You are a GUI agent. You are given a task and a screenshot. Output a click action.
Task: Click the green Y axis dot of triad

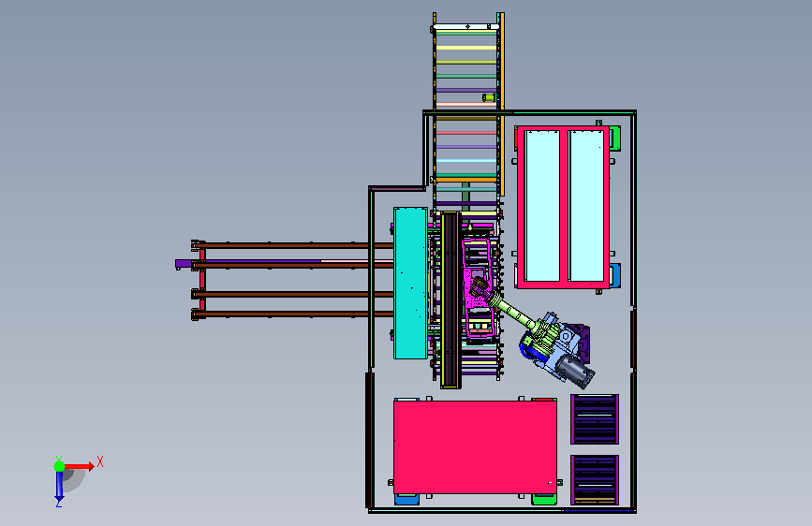pos(60,466)
